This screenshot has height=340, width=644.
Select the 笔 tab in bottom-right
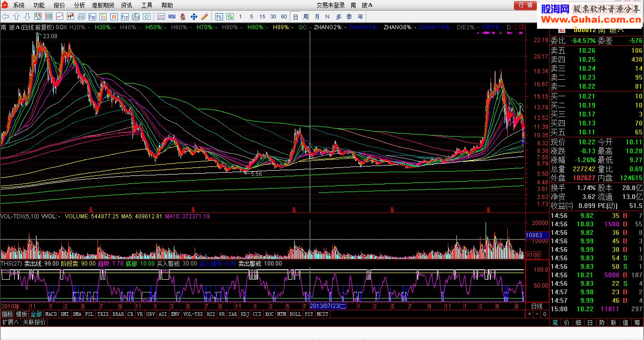[x=555, y=323]
